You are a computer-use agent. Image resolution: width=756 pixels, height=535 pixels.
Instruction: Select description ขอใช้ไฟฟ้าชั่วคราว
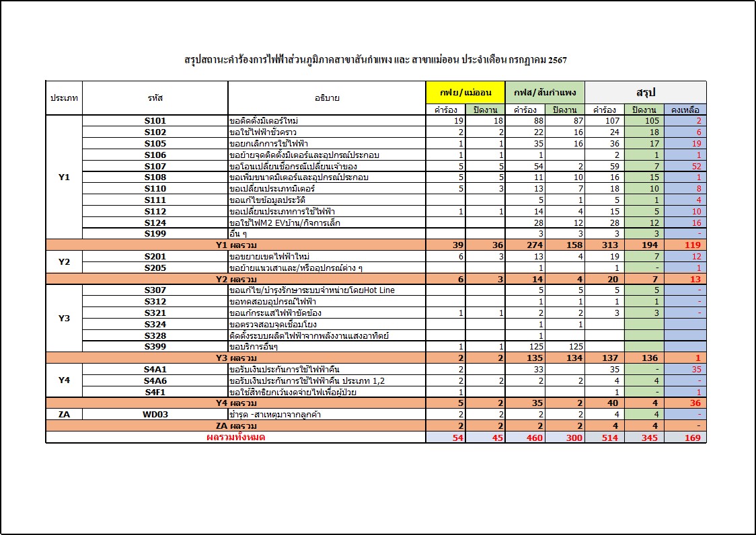pyautogui.click(x=263, y=132)
